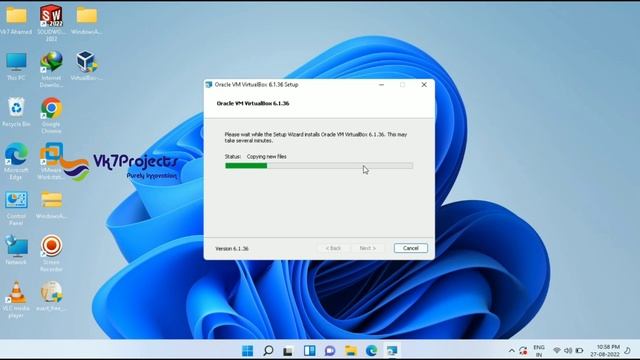Open the Recycle Bin
This screenshot has height=360, width=640.
tap(16, 112)
